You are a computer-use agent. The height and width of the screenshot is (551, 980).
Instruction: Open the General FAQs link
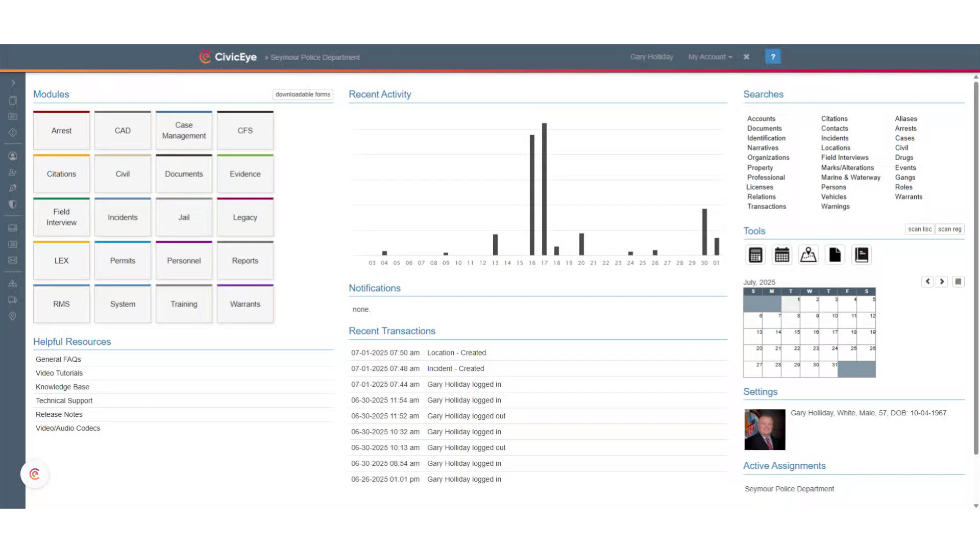pyautogui.click(x=58, y=359)
